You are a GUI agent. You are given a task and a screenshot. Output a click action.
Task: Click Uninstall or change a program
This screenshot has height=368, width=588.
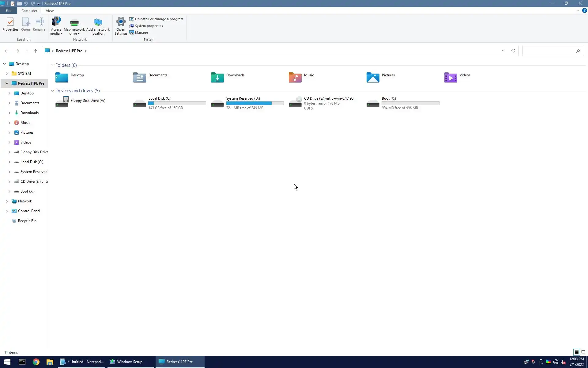click(x=159, y=19)
